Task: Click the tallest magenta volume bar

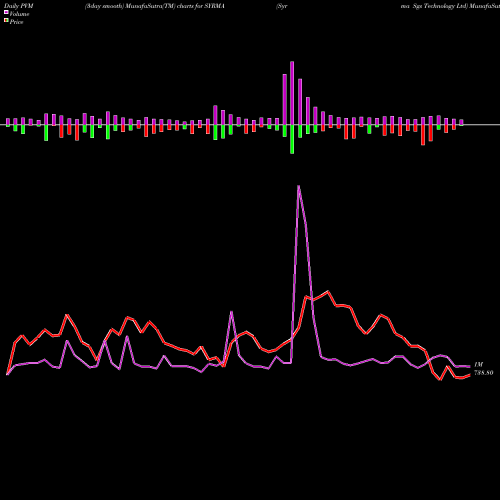Action: pos(292,93)
